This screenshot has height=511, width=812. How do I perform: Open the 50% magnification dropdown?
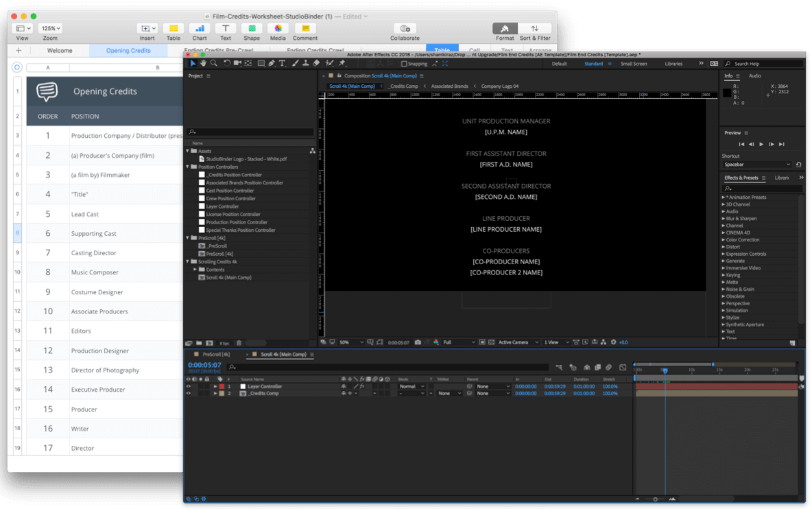point(351,342)
